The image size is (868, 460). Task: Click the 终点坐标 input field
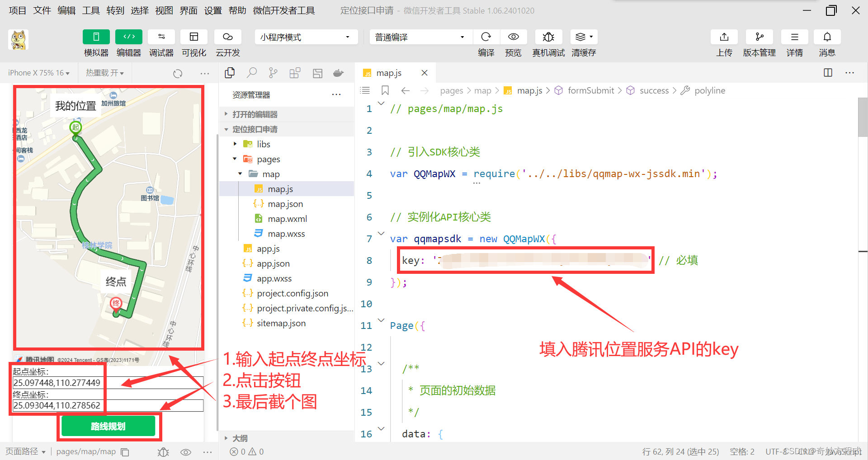[x=108, y=405]
